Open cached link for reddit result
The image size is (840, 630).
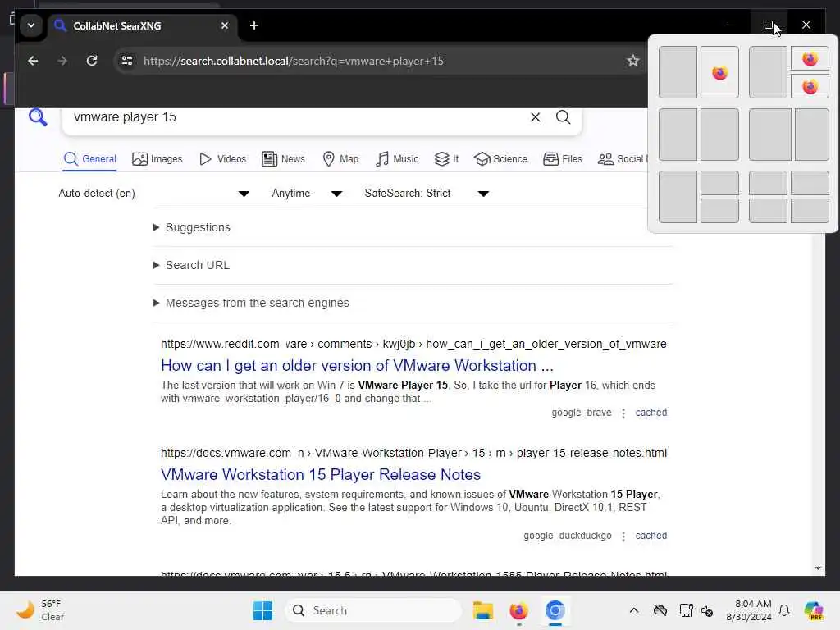(x=651, y=413)
